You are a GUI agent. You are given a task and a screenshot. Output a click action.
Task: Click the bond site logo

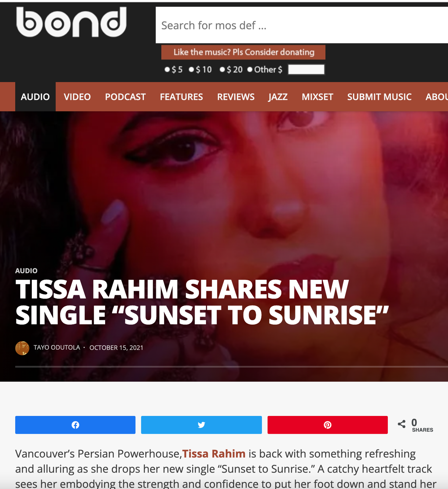click(x=71, y=22)
